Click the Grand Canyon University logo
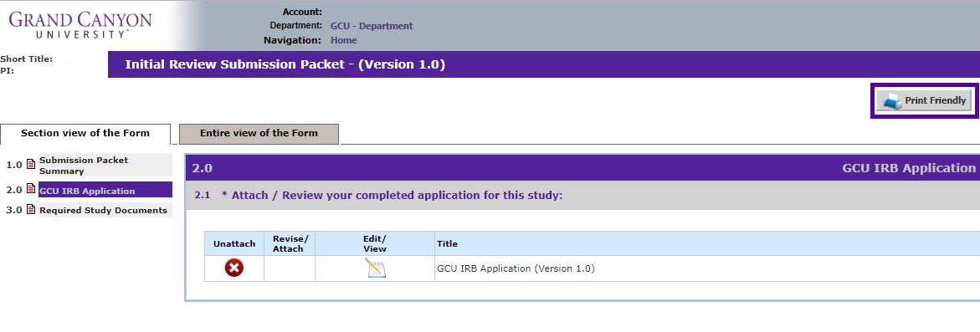The width and height of the screenshot is (980, 332). 80,25
